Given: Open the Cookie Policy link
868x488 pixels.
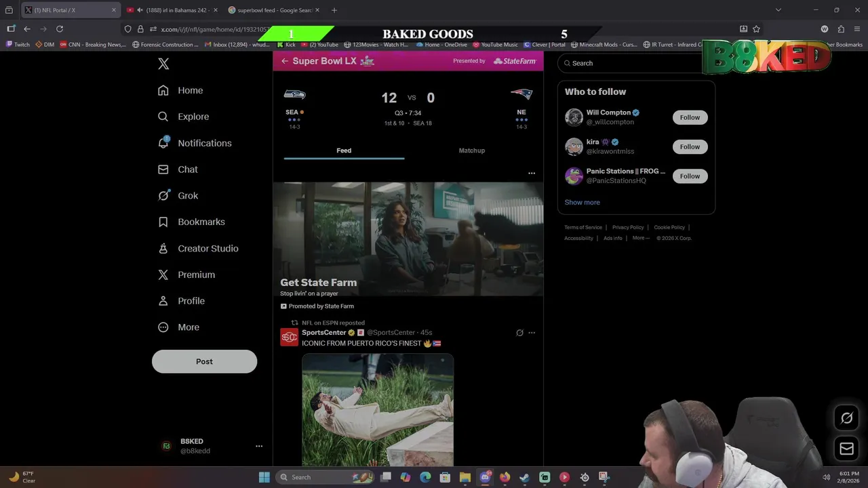Looking at the screenshot, I should [669, 227].
